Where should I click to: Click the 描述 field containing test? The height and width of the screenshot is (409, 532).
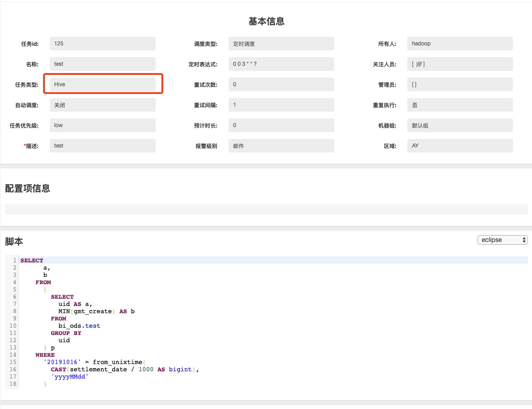[x=102, y=146]
